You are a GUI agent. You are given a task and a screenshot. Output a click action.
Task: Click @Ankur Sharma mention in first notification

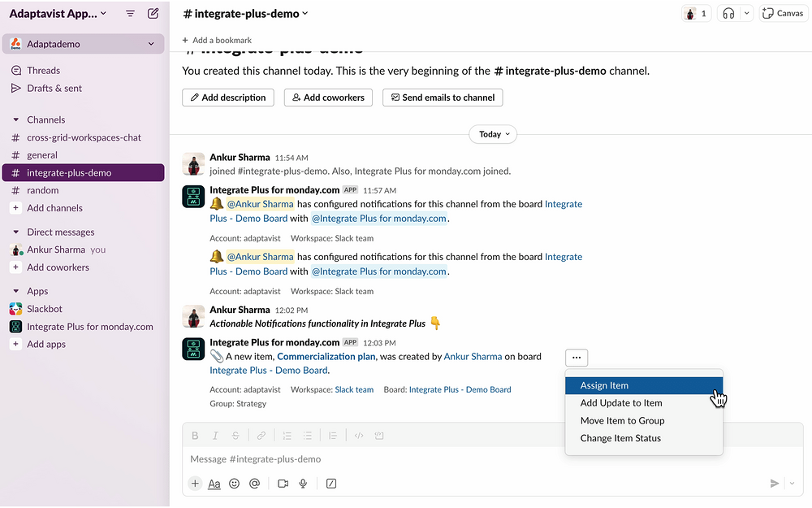coord(260,204)
